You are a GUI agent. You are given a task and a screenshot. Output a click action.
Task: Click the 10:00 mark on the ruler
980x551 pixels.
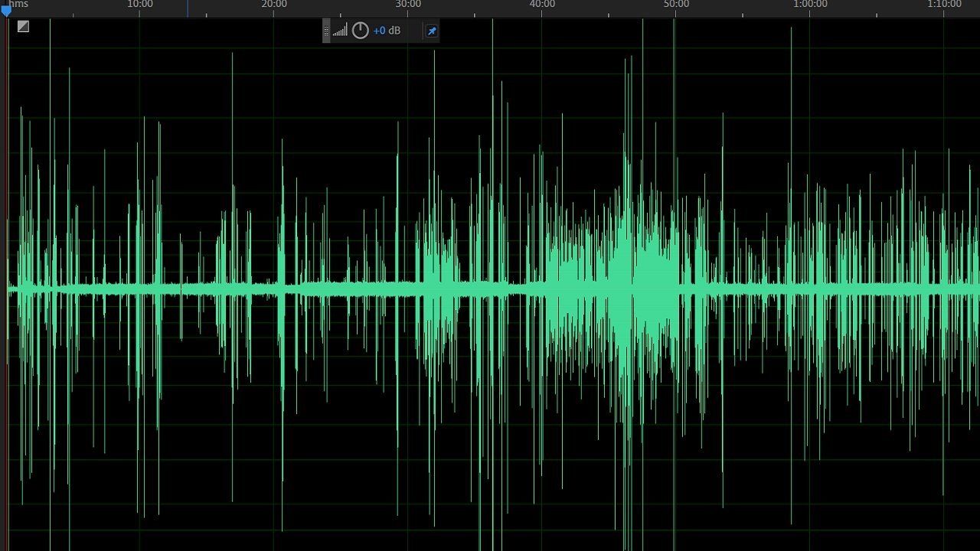click(x=140, y=5)
